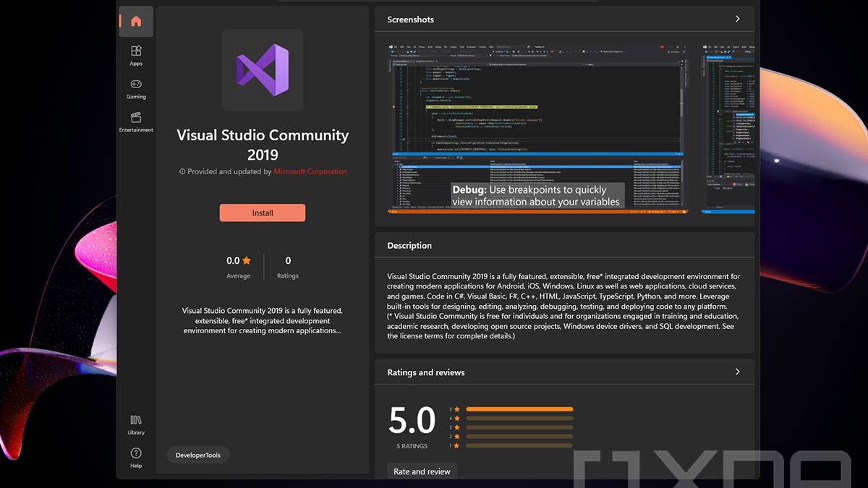
Task: Click the orange star next to 0.0 average
Action: point(247,261)
